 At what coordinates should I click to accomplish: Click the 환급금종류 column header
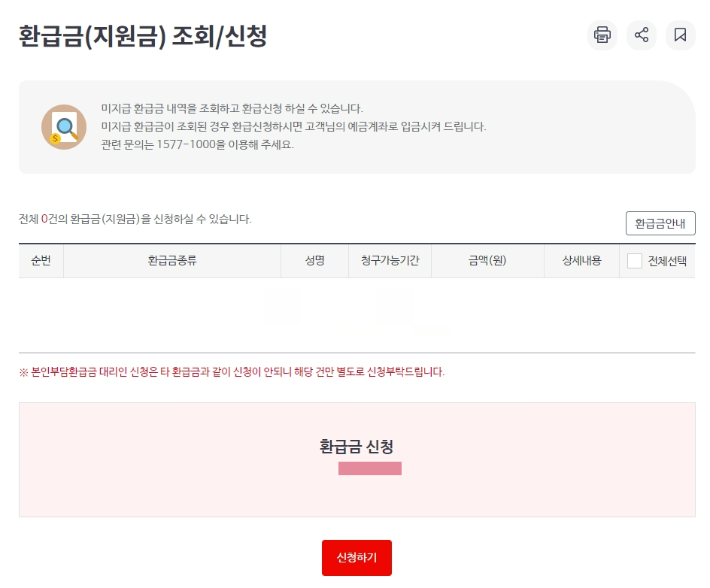(x=171, y=260)
